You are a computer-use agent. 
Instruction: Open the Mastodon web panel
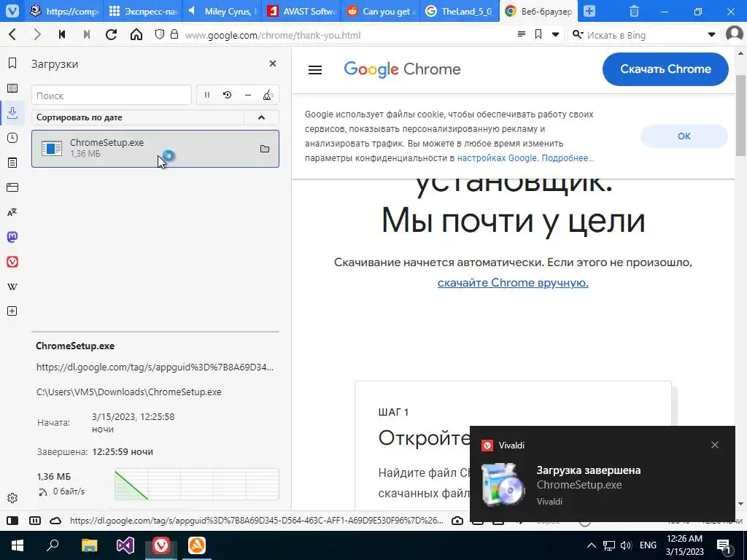[x=12, y=237]
